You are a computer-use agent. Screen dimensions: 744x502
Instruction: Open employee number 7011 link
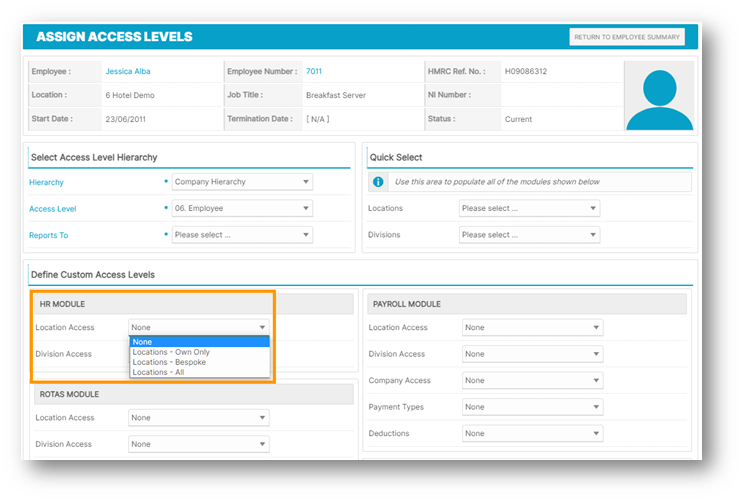(314, 72)
